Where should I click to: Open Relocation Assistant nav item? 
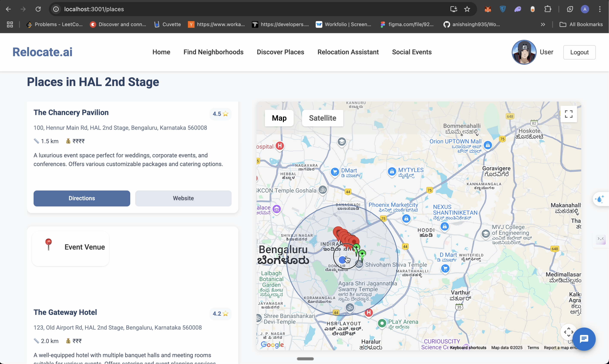click(348, 52)
